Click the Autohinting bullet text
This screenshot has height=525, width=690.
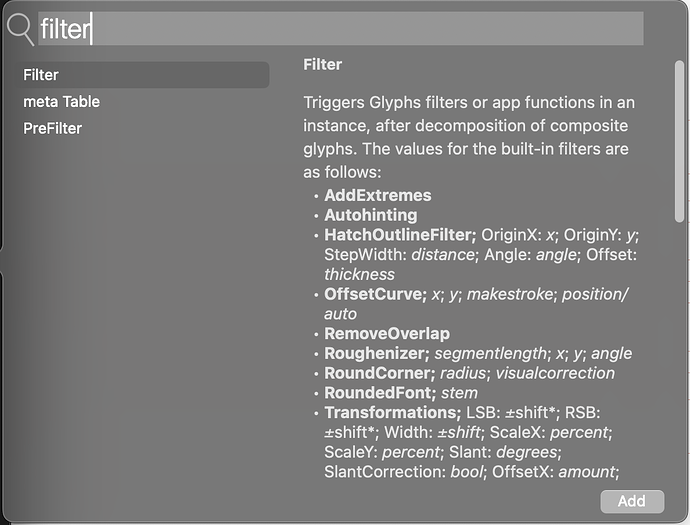coord(370,215)
